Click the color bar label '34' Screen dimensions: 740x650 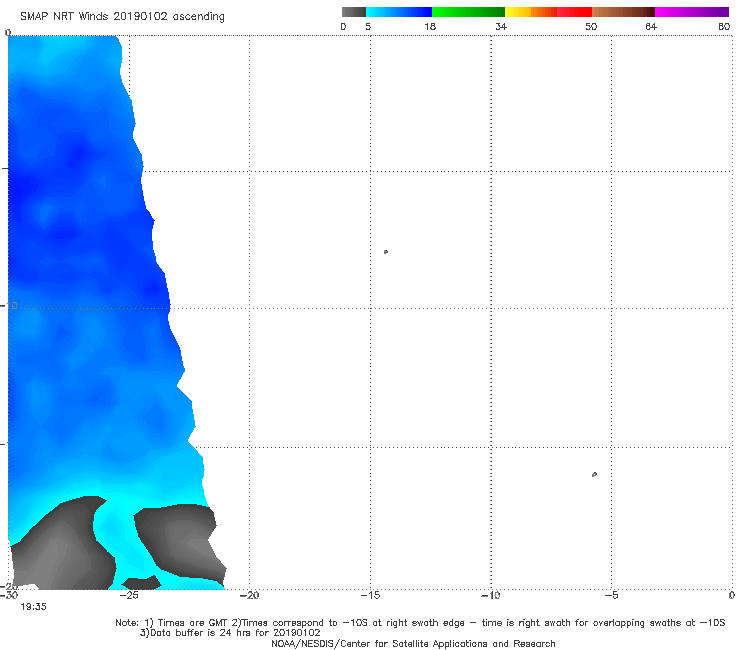pos(501,26)
